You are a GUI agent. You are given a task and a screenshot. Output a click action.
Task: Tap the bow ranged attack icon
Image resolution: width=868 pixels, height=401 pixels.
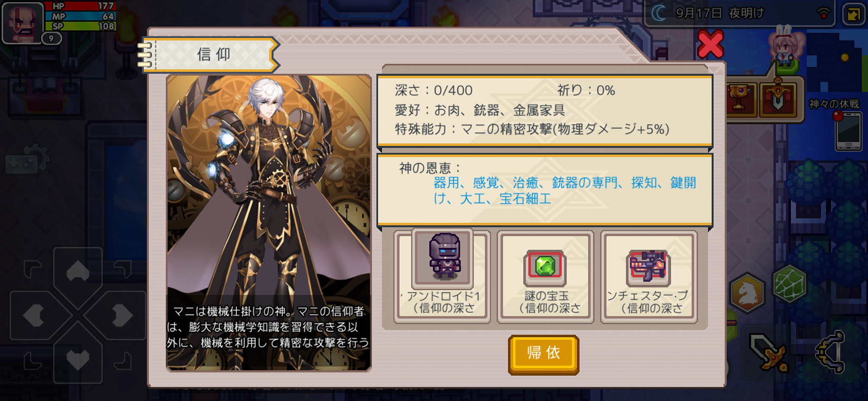coord(832,352)
